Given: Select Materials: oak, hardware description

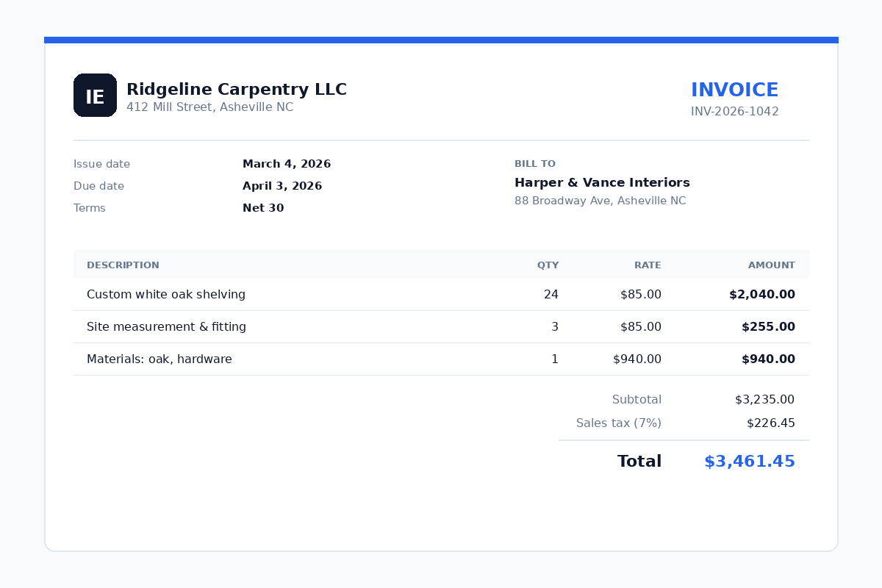Looking at the screenshot, I should [x=159, y=359].
